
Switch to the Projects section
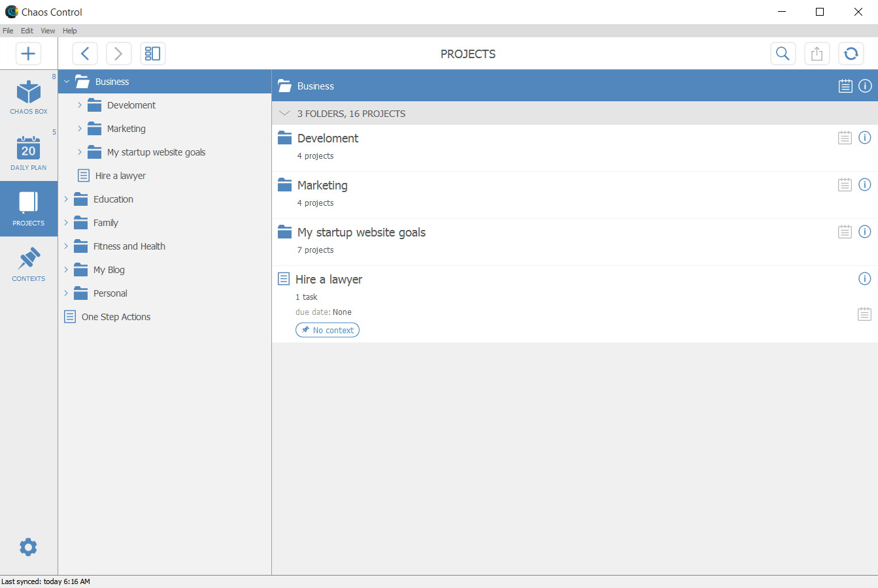tap(29, 209)
